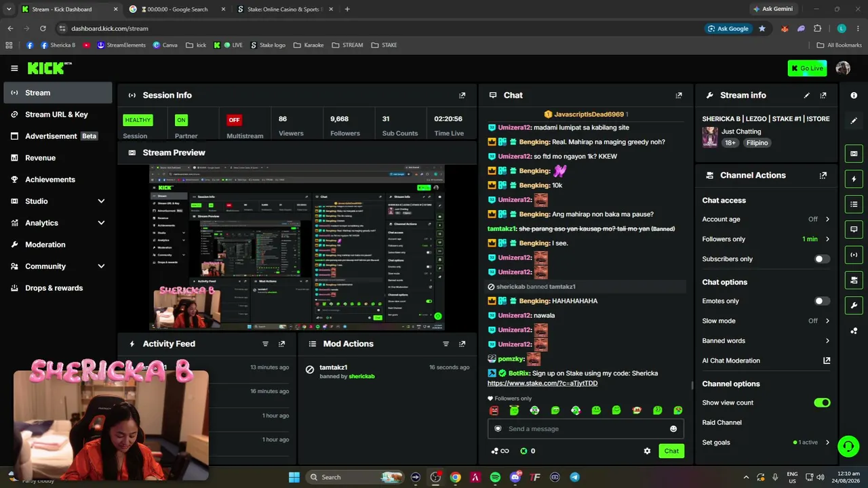868x488 pixels.
Task: Send the message with the Chat button
Action: click(x=671, y=451)
